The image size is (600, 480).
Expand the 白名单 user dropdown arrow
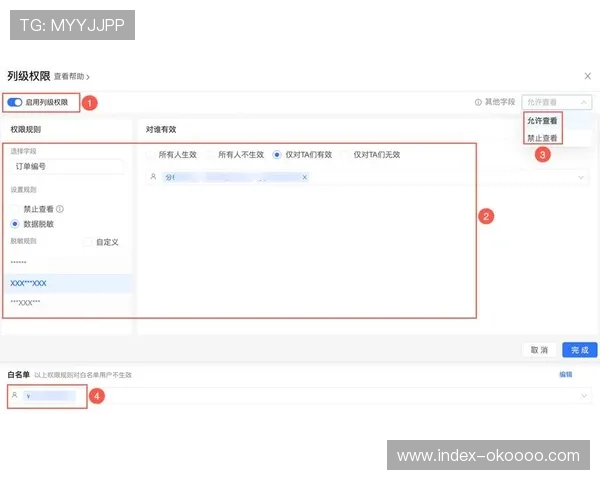[584, 396]
